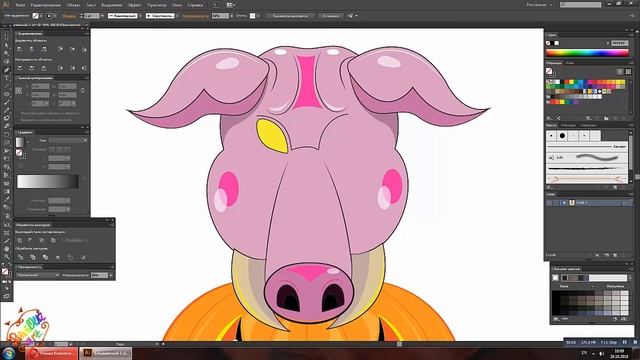Choose the Ellipse shape tool
The height and width of the screenshot is (360, 640).
tap(7, 94)
